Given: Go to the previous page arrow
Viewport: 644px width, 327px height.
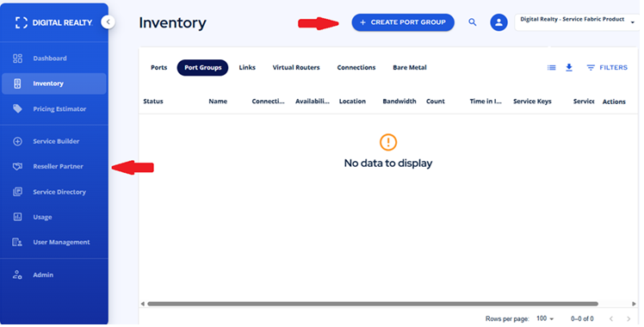Looking at the screenshot, I should [611, 318].
